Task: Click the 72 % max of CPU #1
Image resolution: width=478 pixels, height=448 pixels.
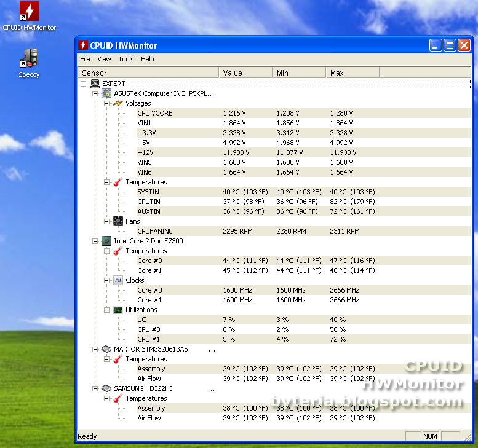Action: point(338,339)
